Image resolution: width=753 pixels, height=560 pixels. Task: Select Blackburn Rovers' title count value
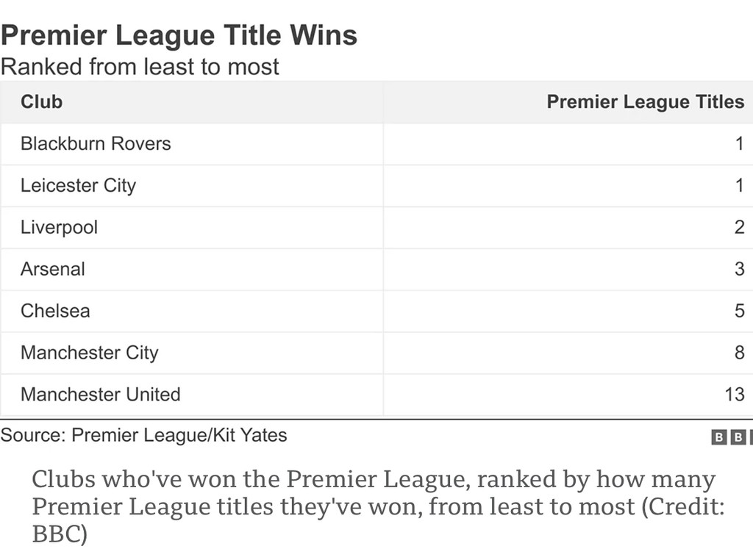(739, 143)
